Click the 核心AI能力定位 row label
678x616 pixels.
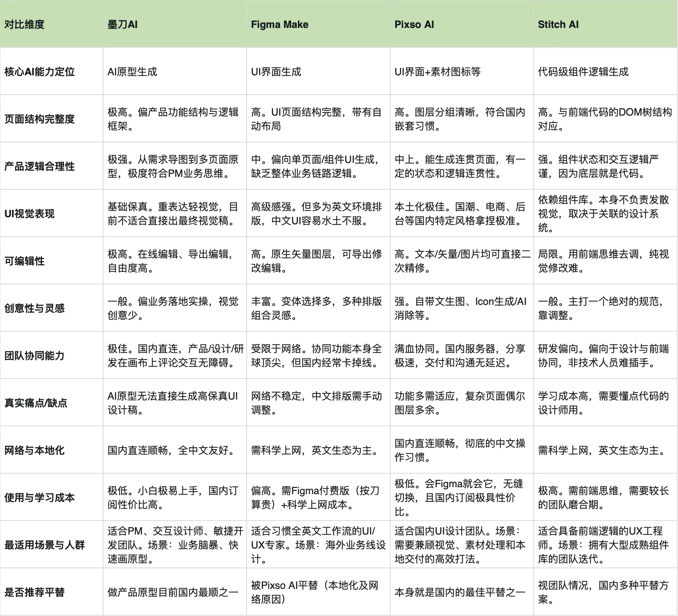coord(52,71)
